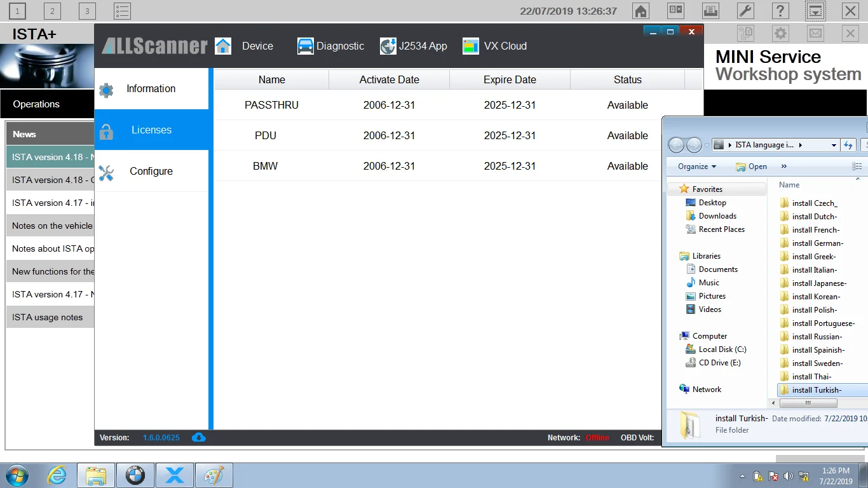Open the Diagnostic car icon in ALLScanner
This screenshot has width=868, height=488.
(x=306, y=46)
